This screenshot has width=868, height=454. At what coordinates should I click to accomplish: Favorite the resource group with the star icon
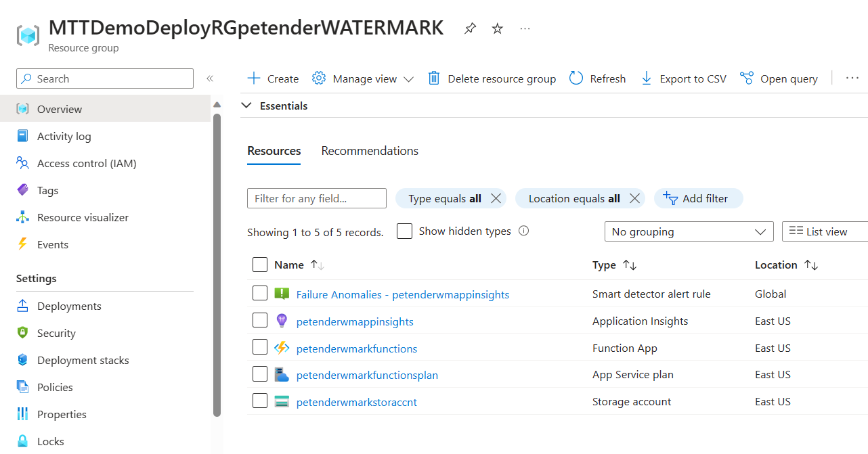(x=498, y=29)
